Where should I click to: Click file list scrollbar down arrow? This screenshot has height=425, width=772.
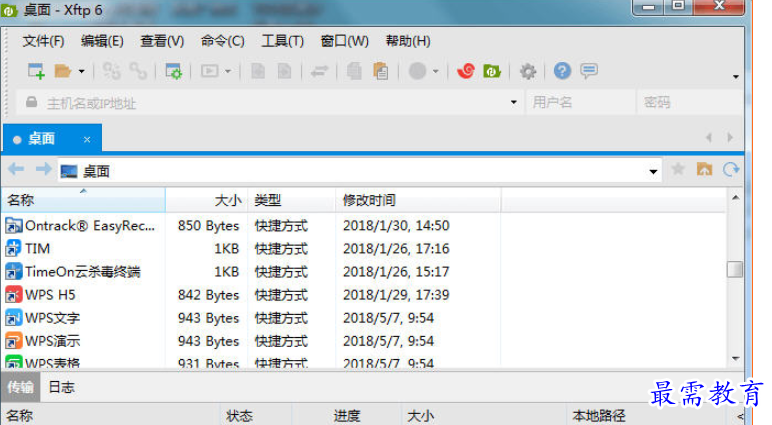(735, 359)
